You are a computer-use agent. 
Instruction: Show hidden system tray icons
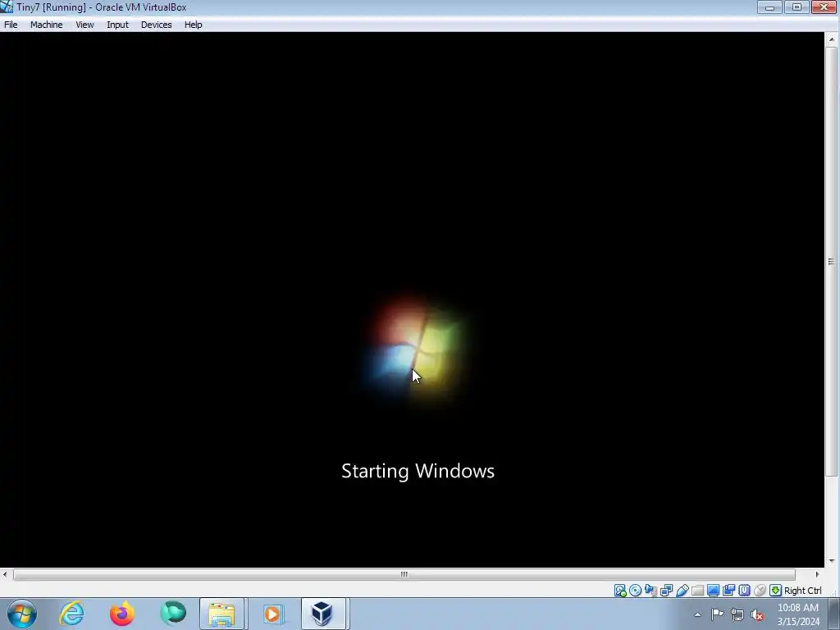click(697, 614)
